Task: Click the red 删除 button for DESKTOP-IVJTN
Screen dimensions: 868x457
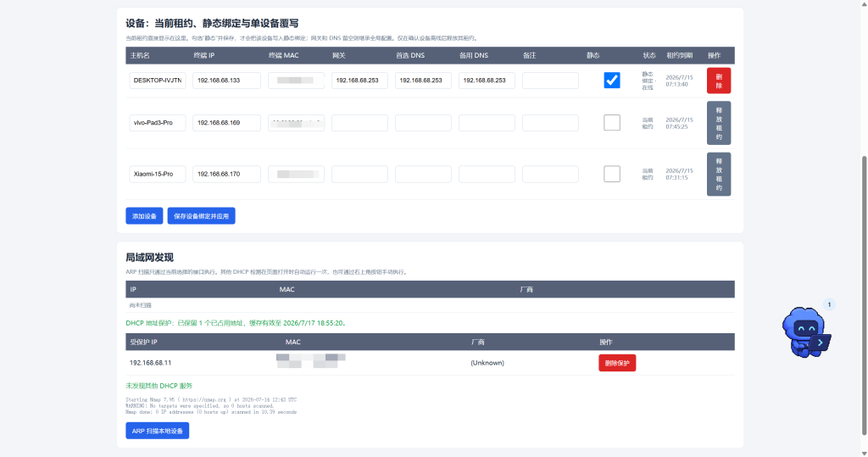Action: click(x=719, y=81)
